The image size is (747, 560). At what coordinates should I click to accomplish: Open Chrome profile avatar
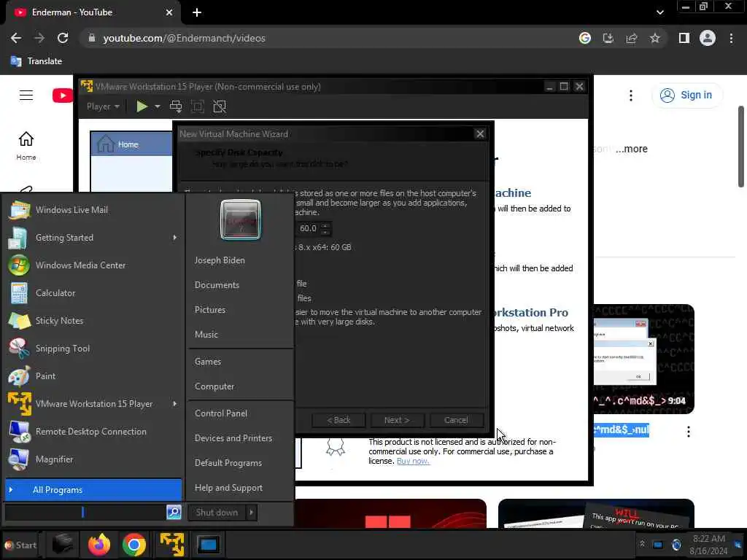click(708, 38)
